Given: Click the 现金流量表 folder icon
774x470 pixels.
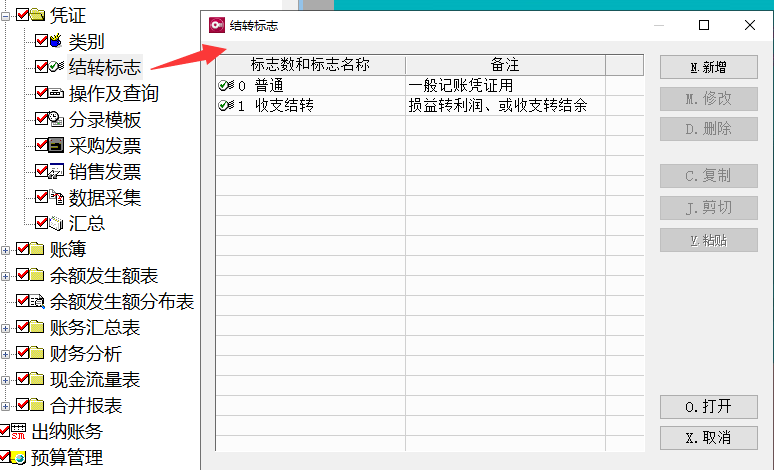Looking at the screenshot, I should 37,379.
